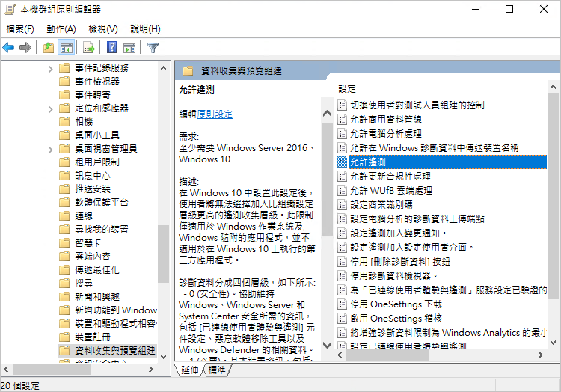Click the policy icon beside 啟用 OneSettings 稽核
561x392 pixels.
click(343, 319)
